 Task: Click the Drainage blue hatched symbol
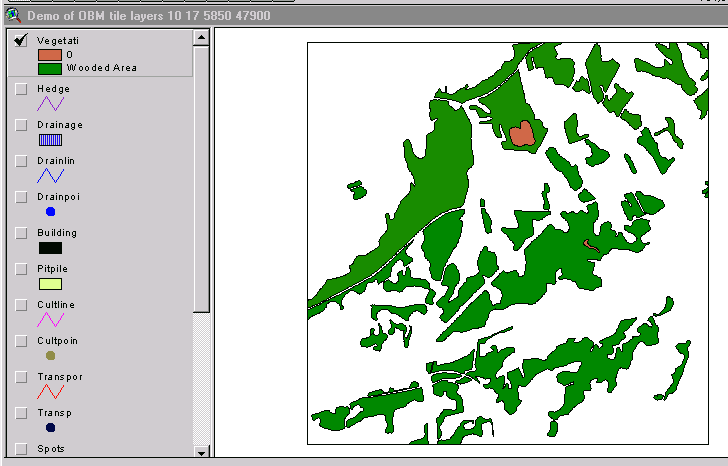(x=50, y=140)
